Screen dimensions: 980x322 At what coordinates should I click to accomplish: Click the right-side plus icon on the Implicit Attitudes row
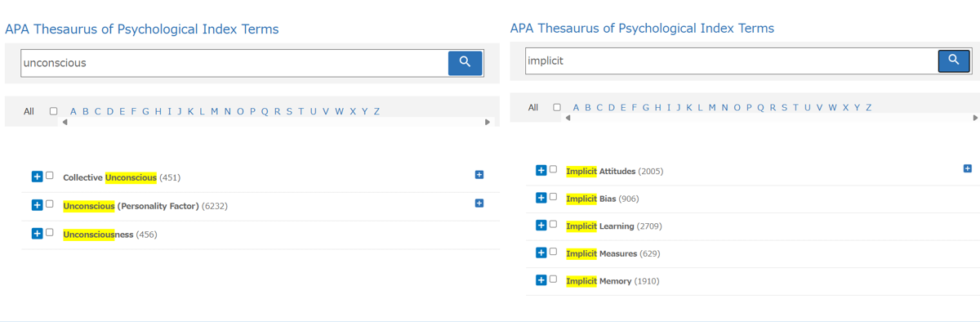click(968, 168)
